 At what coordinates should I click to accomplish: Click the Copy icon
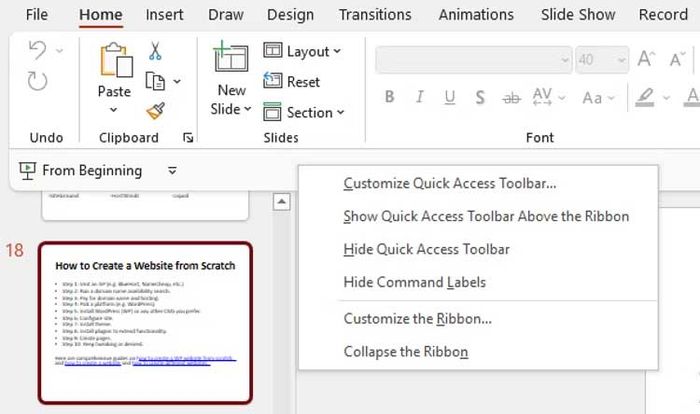[x=155, y=81]
